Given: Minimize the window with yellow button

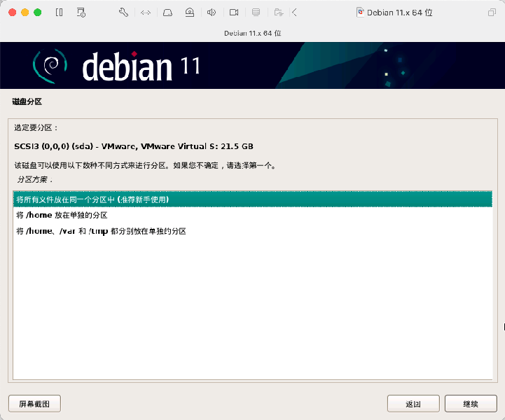Looking at the screenshot, I should point(25,13).
